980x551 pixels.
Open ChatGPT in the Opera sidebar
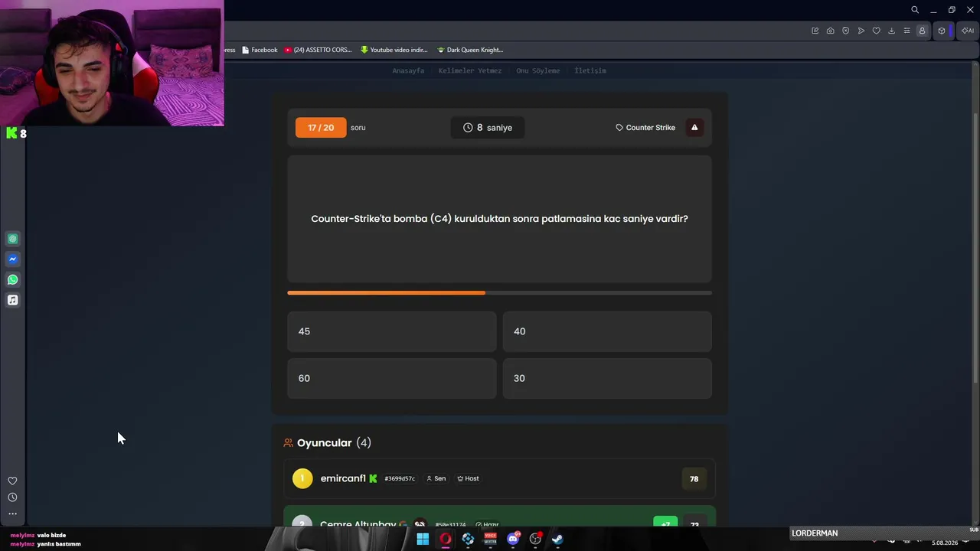click(x=12, y=239)
